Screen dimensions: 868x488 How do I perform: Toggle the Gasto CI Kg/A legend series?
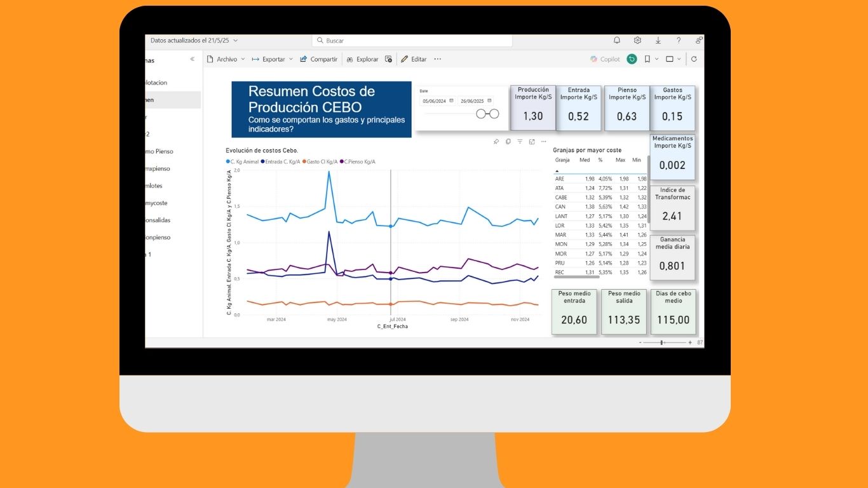(321, 161)
